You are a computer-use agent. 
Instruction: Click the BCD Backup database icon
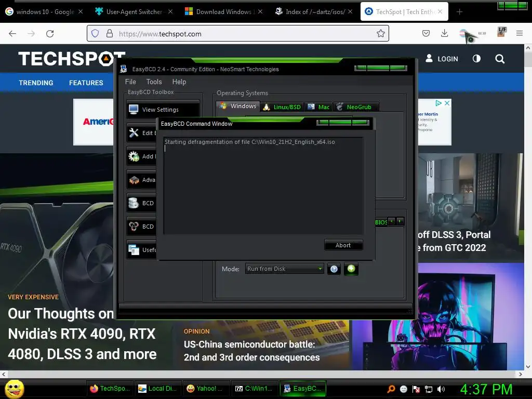pyautogui.click(x=134, y=203)
